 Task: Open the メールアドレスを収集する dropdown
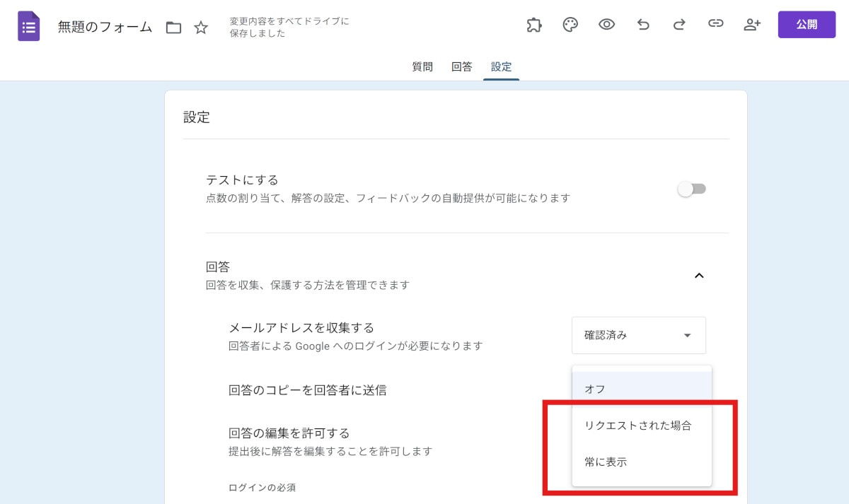pyautogui.click(x=638, y=335)
